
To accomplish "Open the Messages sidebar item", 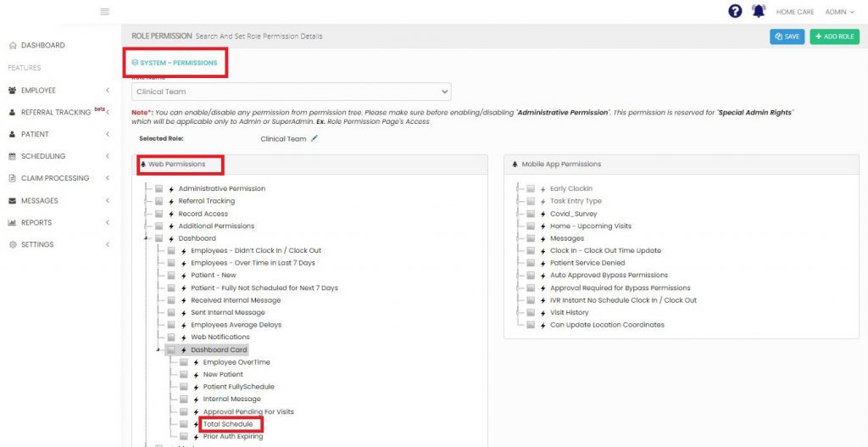I will 39,200.
